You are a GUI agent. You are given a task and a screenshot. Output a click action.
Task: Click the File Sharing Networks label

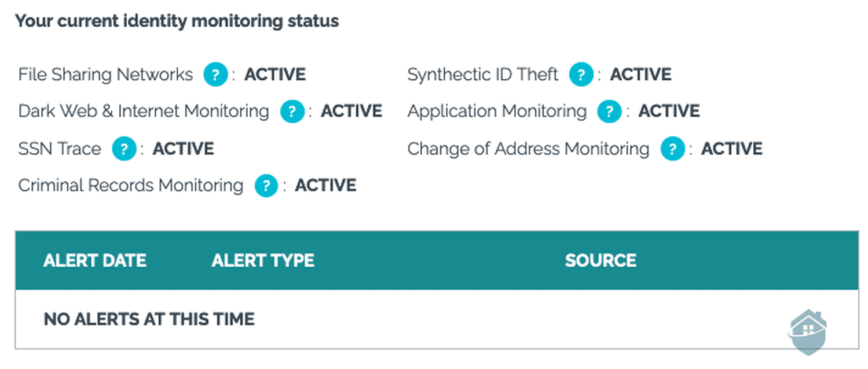pos(105,75)
